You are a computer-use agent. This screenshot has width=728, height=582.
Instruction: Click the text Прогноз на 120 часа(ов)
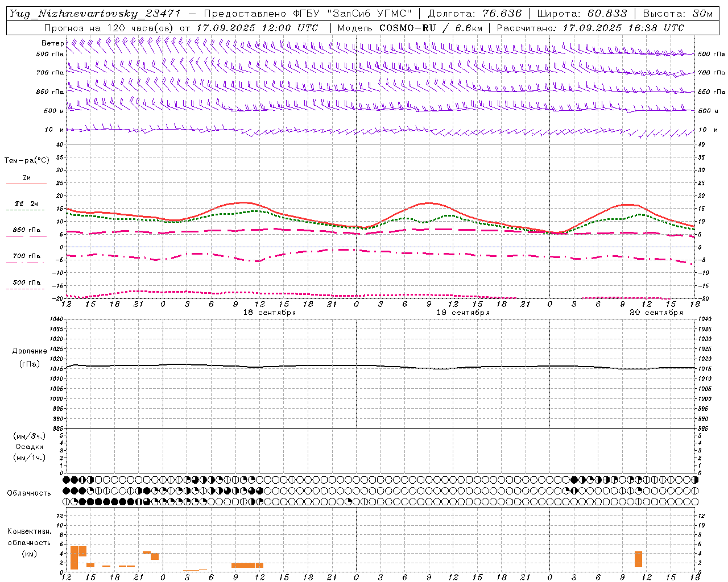(x=109, y=28)
